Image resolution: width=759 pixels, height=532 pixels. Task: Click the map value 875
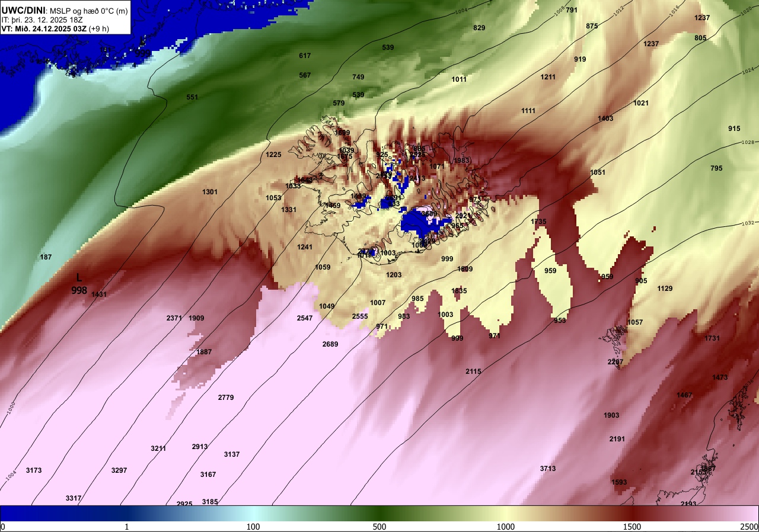click(x=592, y=26)
